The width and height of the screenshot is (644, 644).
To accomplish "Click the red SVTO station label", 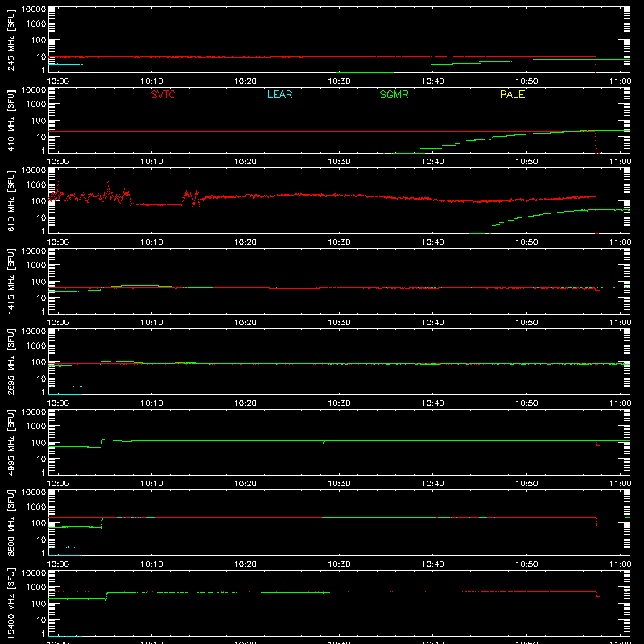I will 163,94.
